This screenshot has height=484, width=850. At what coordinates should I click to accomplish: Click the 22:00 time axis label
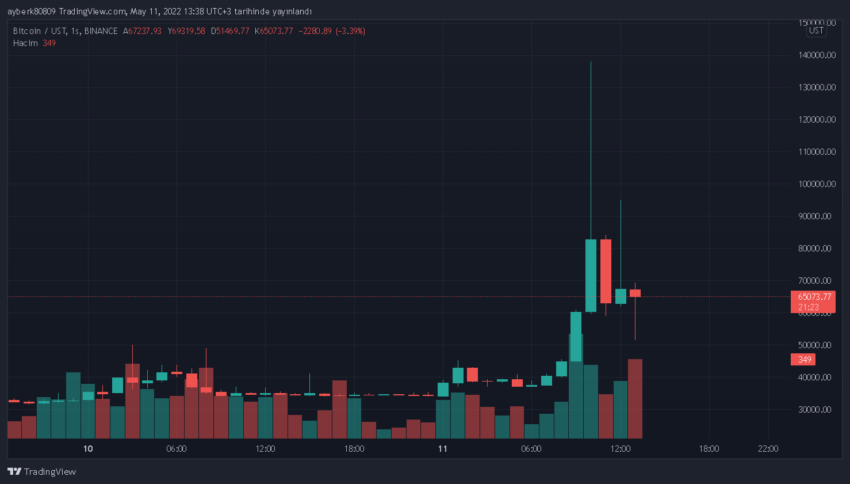pyautogui.click(x=768, y=450)
